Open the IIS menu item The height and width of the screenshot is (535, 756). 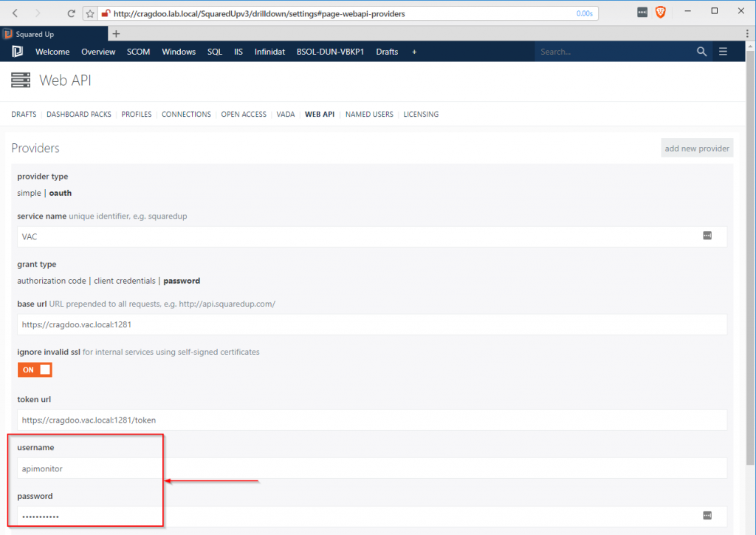pos(238,52)
